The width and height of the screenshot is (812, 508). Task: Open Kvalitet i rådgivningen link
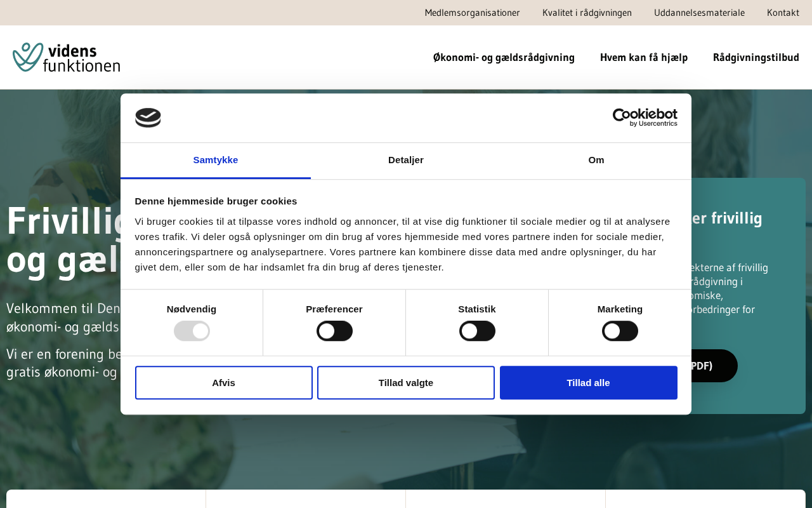pos(587,13)
